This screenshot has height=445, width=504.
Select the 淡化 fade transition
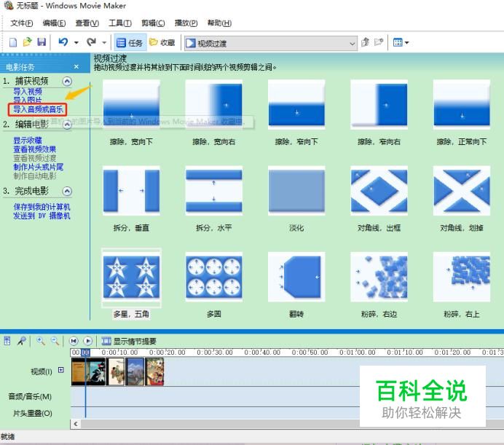[296, 191]
